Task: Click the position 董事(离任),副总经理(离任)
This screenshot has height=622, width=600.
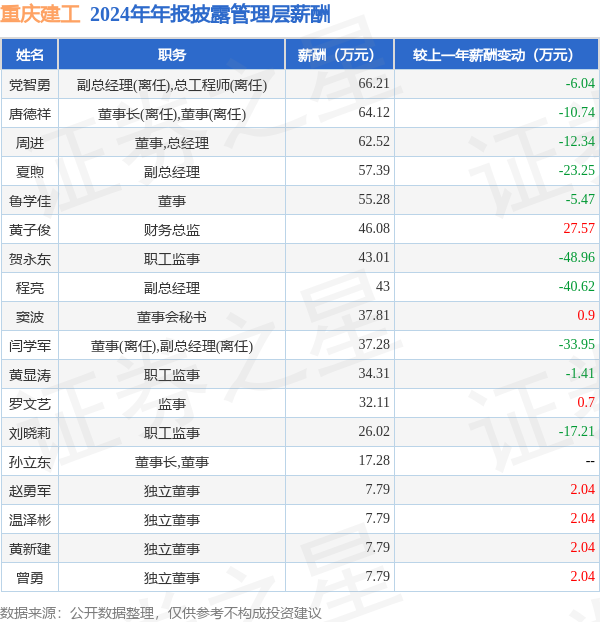Action: coord(172,346)
